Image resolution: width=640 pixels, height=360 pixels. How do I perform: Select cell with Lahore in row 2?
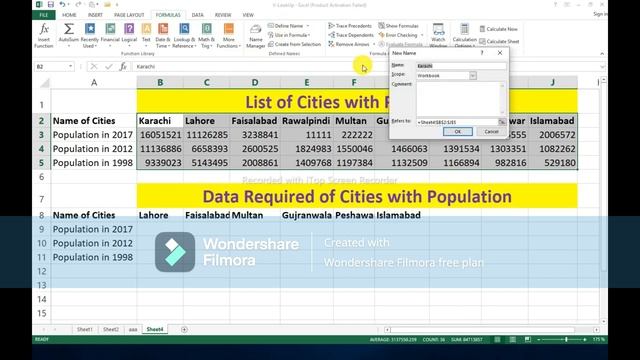(x=207, y=121)
